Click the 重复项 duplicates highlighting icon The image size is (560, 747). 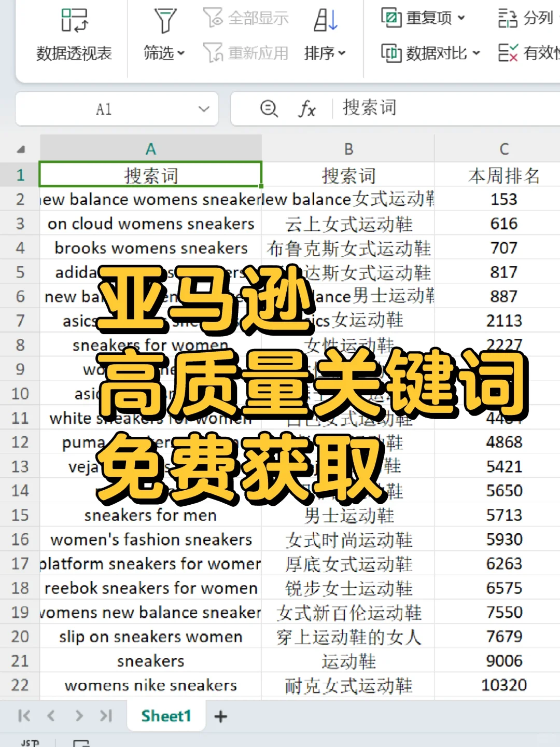click(391, 17)
